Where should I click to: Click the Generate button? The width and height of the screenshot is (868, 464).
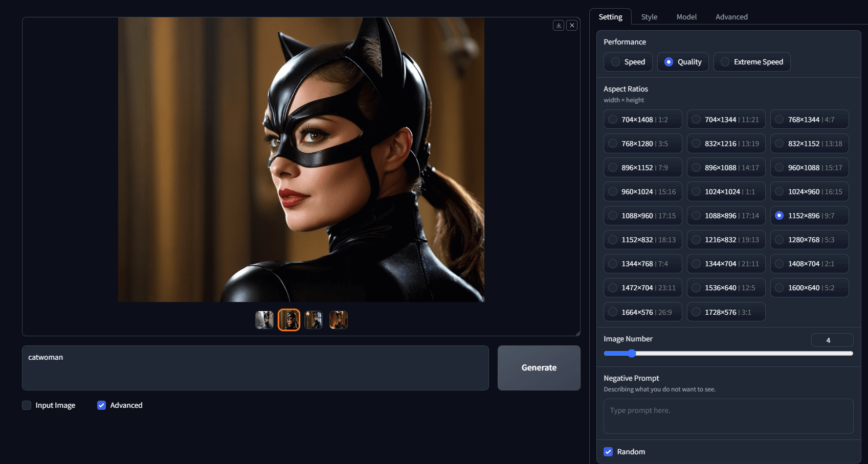point(539,368)
